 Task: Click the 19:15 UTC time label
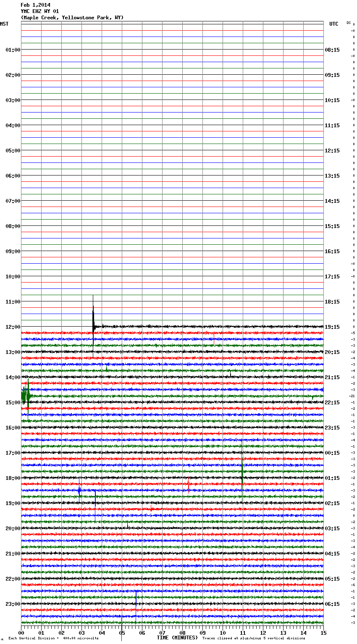coord(332,327)
